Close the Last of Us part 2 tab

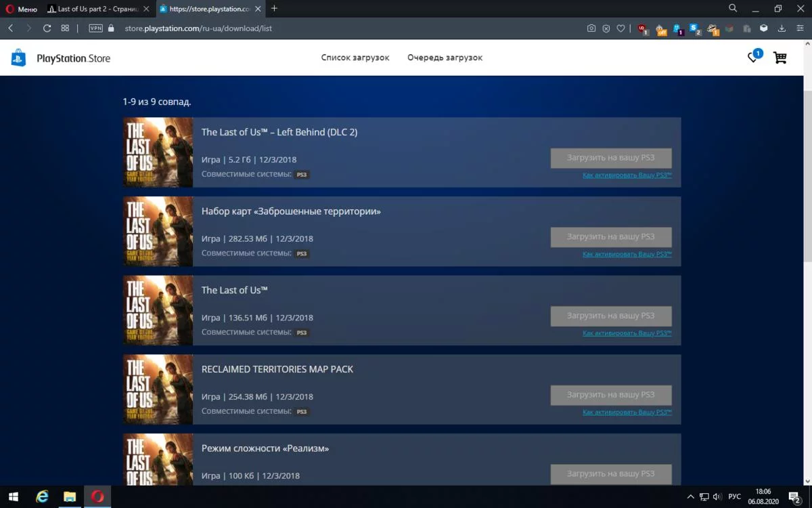pyautogui.click(x=146, y=9)
